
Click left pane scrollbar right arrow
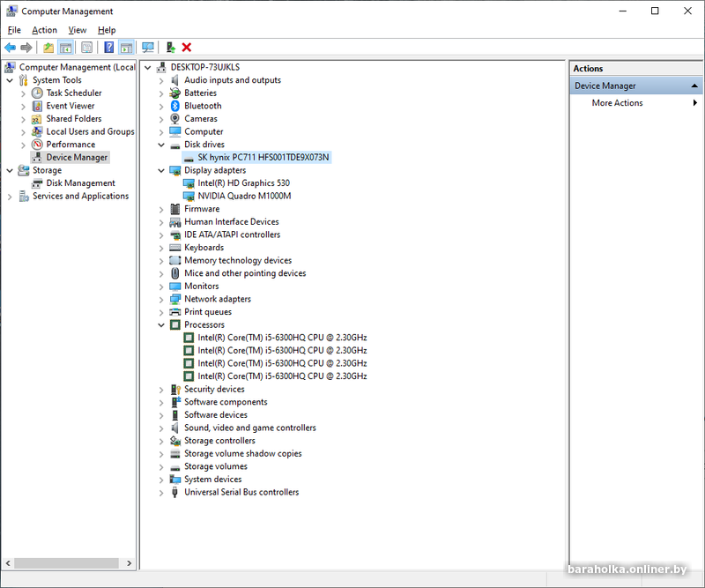coord(129,562)
